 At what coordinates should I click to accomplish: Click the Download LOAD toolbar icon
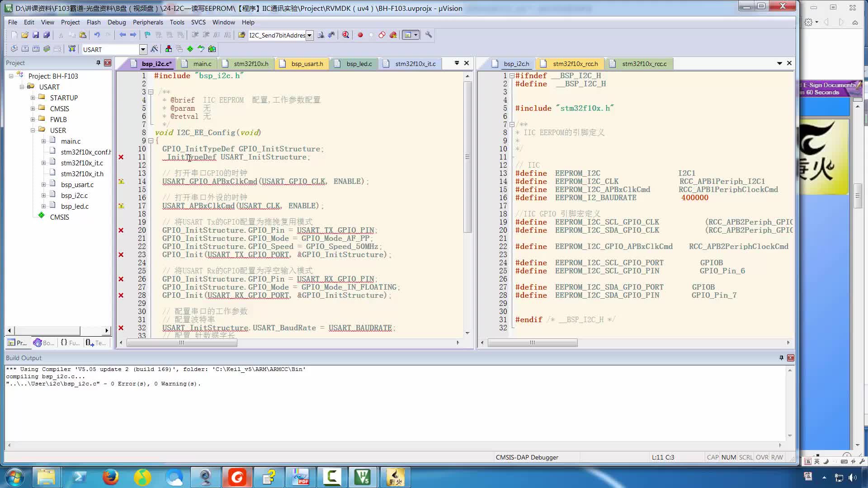[x=72, y=49]
